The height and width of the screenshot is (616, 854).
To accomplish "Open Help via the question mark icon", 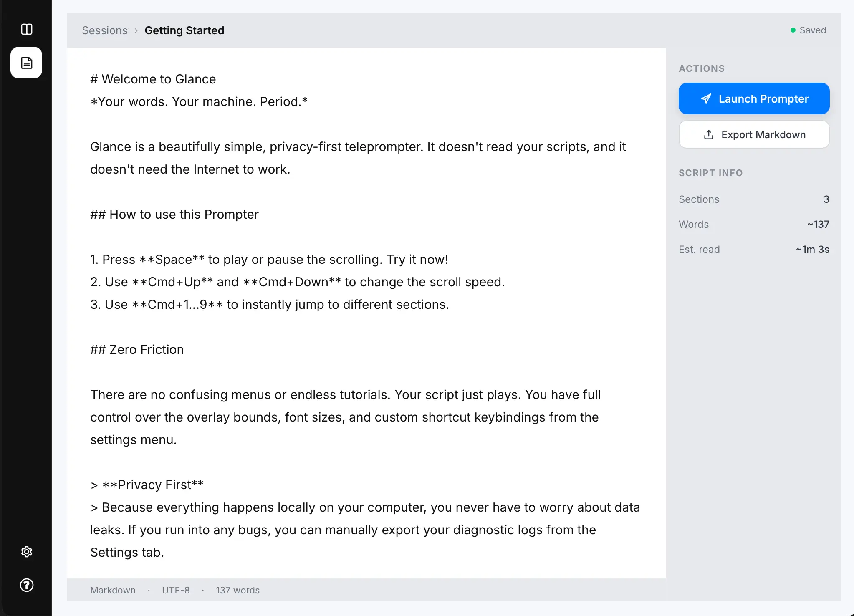I will pyautogui.click(x=26, y=586).
